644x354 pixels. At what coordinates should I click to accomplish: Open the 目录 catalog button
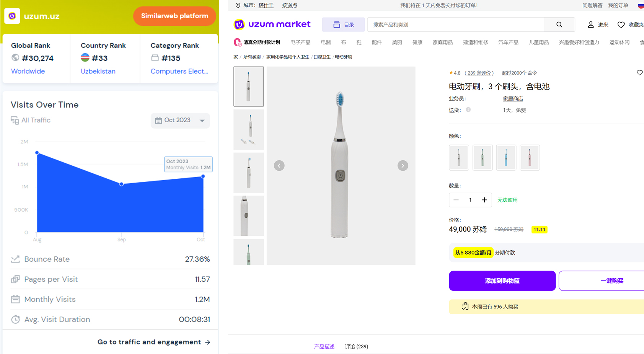click(343, 24)
